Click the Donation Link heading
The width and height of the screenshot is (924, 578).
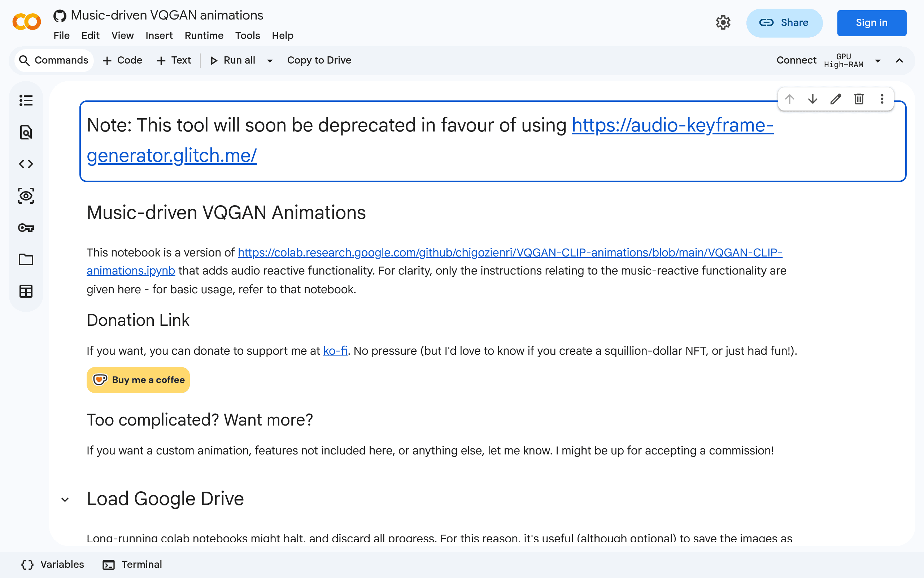coord(138,320)
